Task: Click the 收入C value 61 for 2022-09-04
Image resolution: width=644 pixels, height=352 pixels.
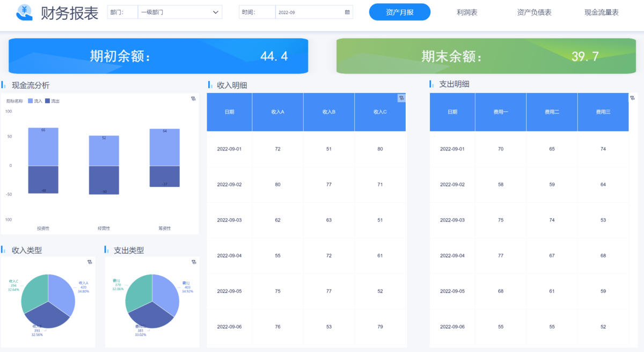Action: (x=380, y=255)
